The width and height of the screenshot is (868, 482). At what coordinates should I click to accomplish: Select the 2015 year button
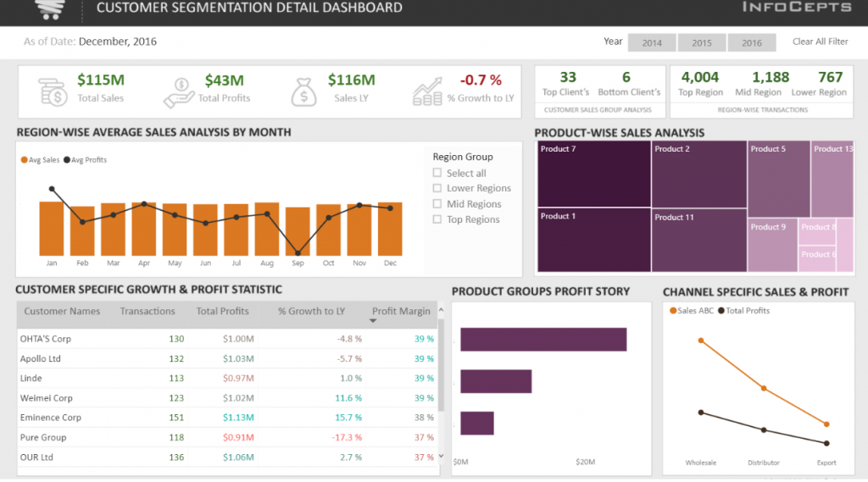click(701, 42)
